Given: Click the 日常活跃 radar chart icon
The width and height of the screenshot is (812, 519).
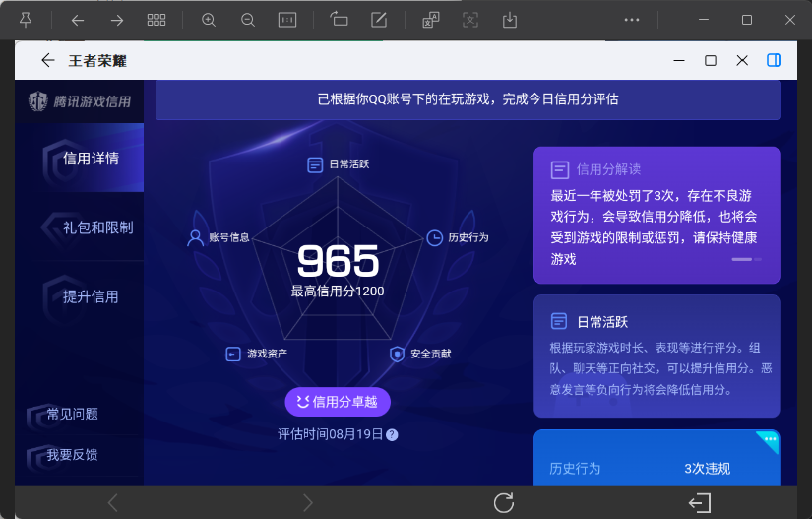Looking at the screenshot, I should (x=315, y=164).
